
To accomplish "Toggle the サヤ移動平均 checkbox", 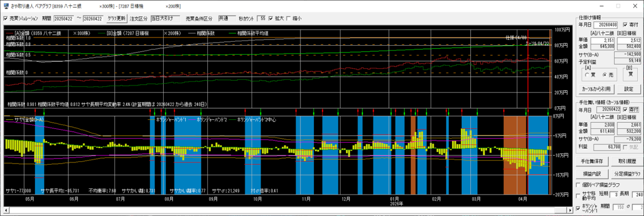I will (x=578, y=195).
